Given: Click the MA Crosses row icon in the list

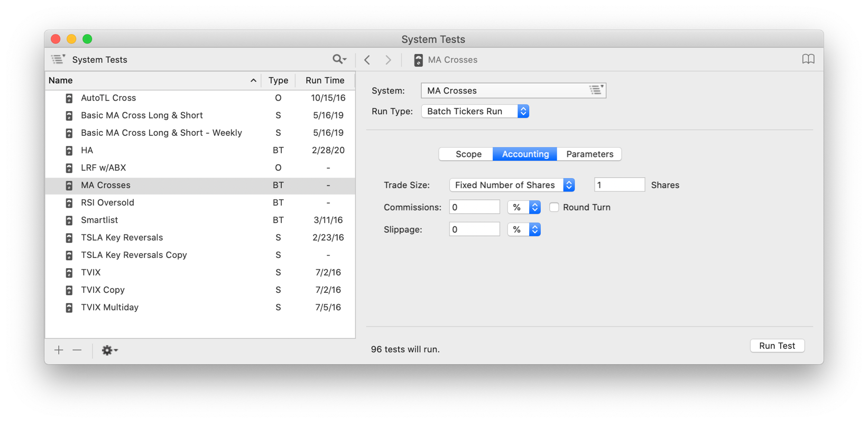Looking at the screenshot, I should [69, 185].
